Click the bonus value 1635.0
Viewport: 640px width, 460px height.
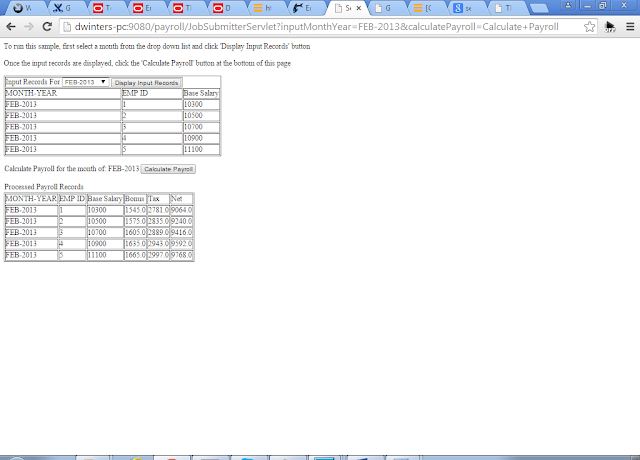(x=135, y=244)
